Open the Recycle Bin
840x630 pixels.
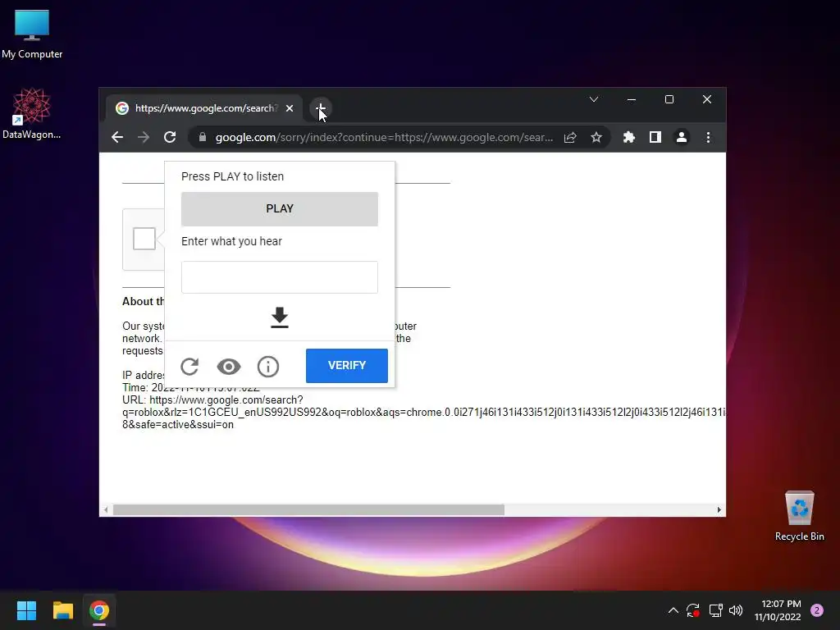799,516
